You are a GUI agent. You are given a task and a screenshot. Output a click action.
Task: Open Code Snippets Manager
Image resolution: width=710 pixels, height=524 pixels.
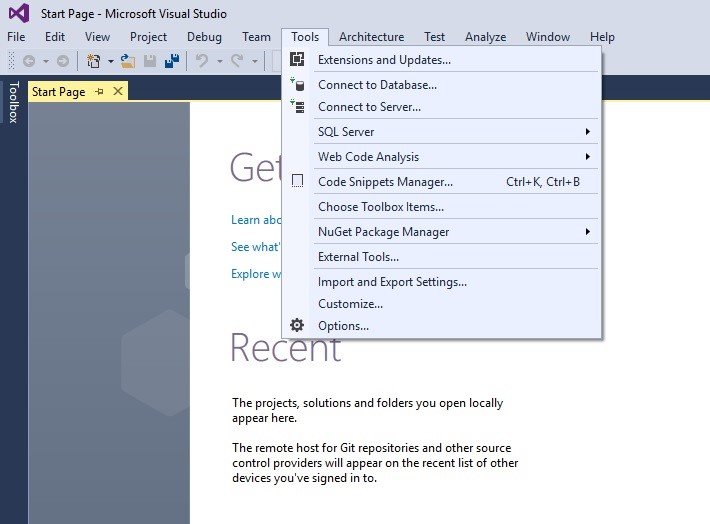click(442, 181)
